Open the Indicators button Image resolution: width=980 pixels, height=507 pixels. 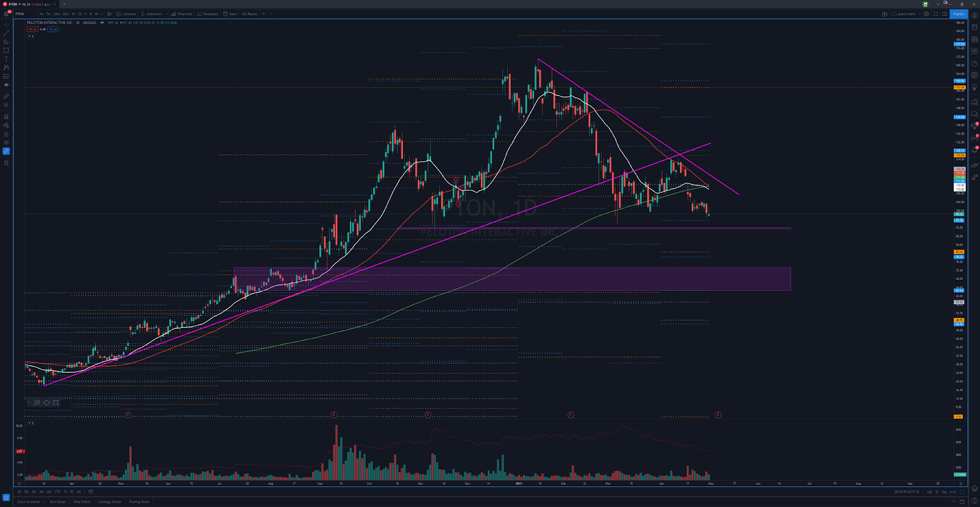(x=151, y=14)
